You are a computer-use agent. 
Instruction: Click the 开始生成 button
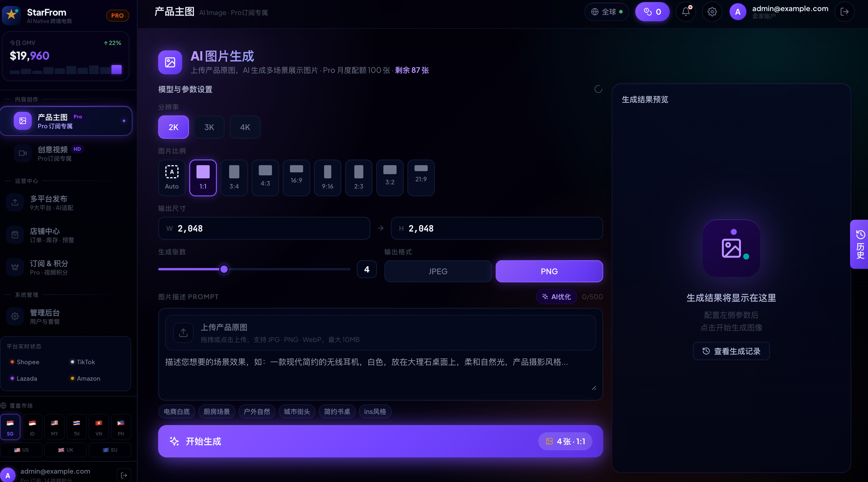(x=380, y=441)
